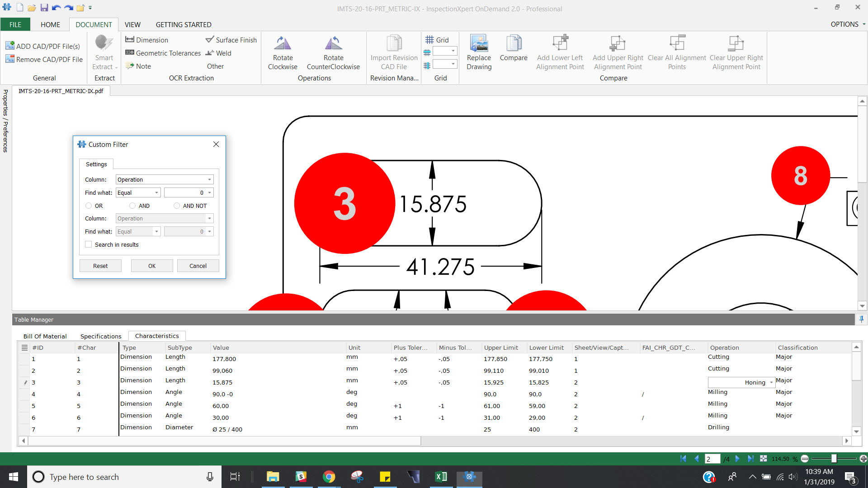Open Excel from the taskbar

pyautogui.click(x=441, y=477)
